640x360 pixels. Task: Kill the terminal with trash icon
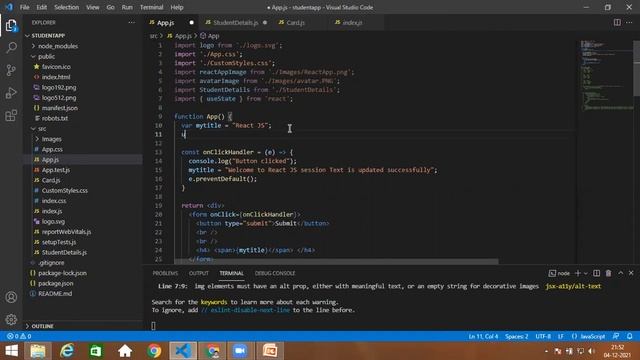tap(608, 273)
